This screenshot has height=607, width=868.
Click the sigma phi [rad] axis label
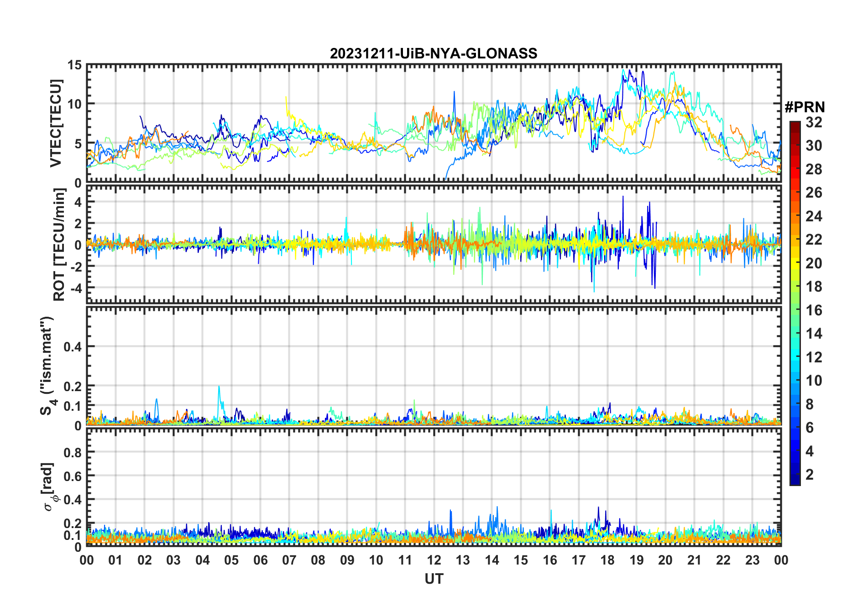(x=49, y=487)
